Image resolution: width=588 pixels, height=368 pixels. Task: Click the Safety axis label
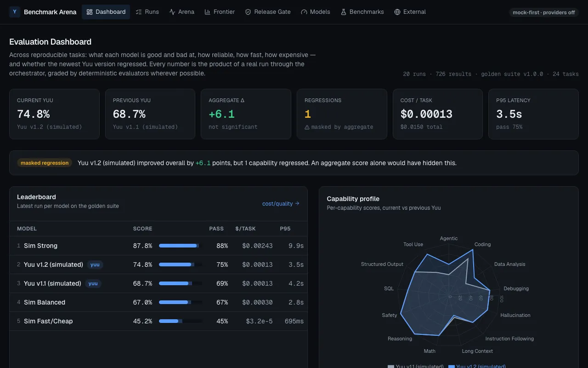coord(389,315)
